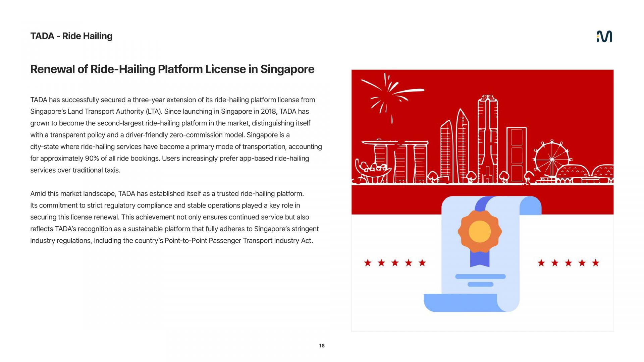Click the Singapore skyline illustration
The width and height of the screenshot is (644, 362).
coord(482,140)
